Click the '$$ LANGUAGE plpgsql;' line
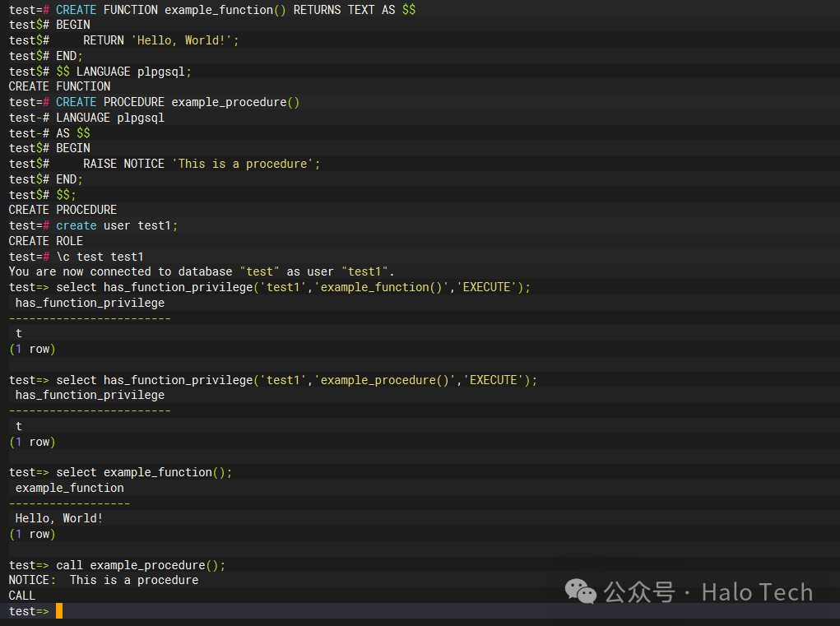840x626 pixels. (100, 72)
